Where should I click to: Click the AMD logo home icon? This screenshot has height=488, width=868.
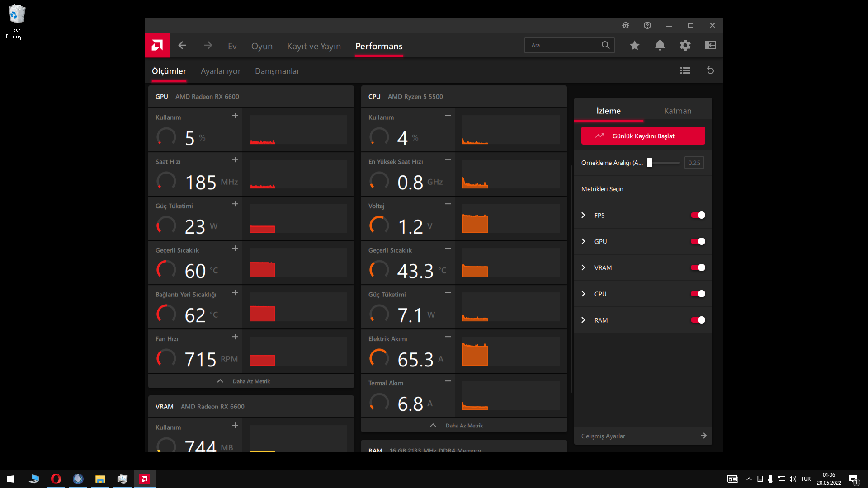(157, 45)
